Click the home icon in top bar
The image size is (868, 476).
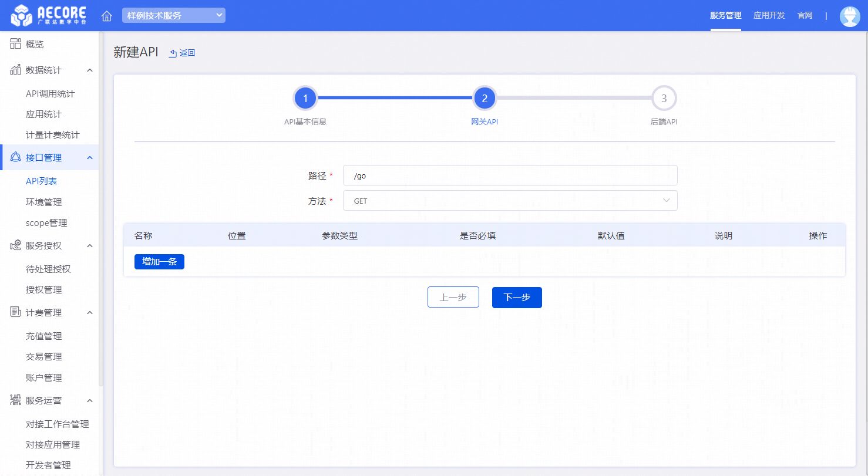click(107, 16)
